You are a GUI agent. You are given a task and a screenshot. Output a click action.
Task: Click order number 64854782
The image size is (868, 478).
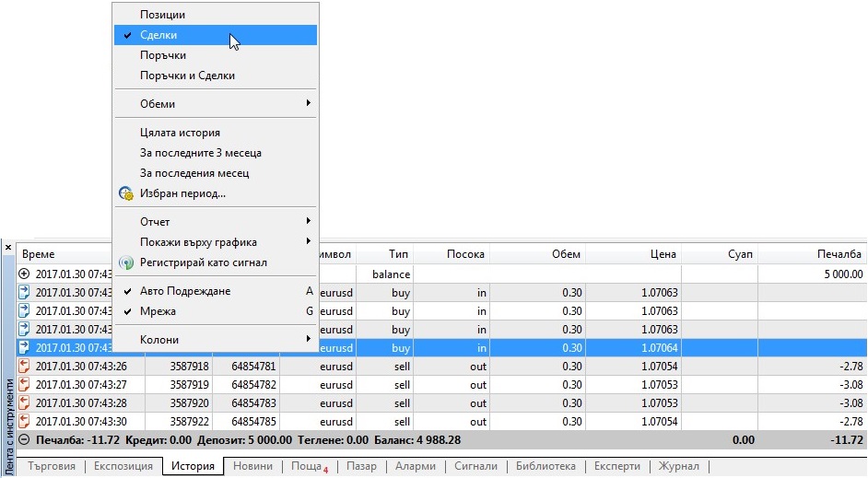click(253, 384)
